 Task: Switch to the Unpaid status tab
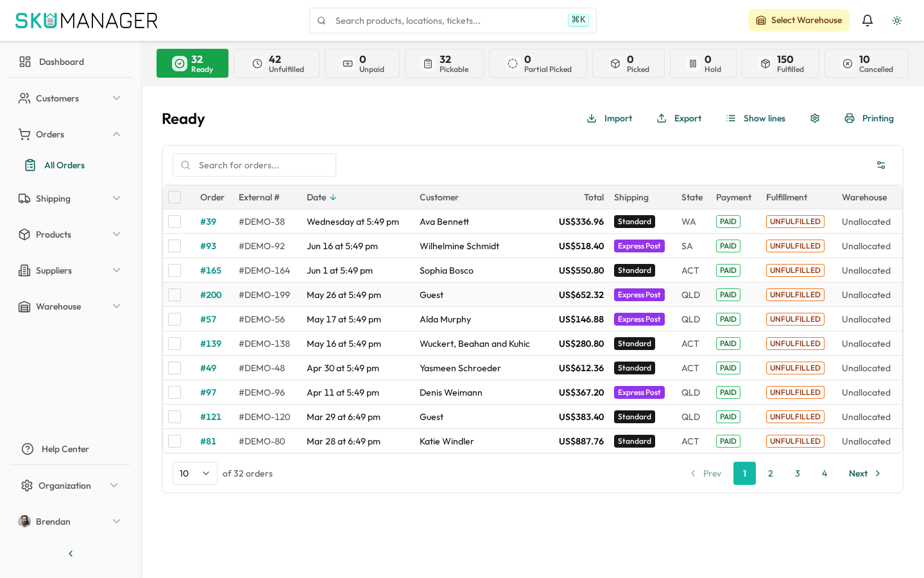point(362,64)
